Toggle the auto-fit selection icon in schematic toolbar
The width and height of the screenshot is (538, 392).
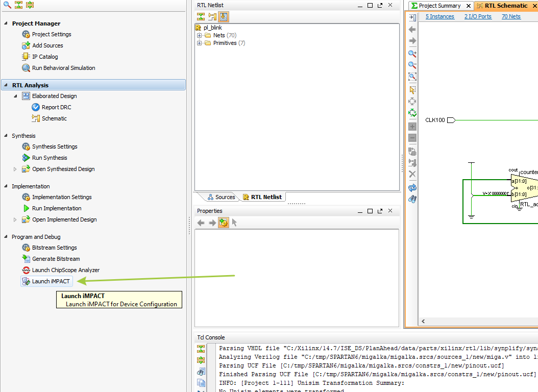[x=412, y=113]
